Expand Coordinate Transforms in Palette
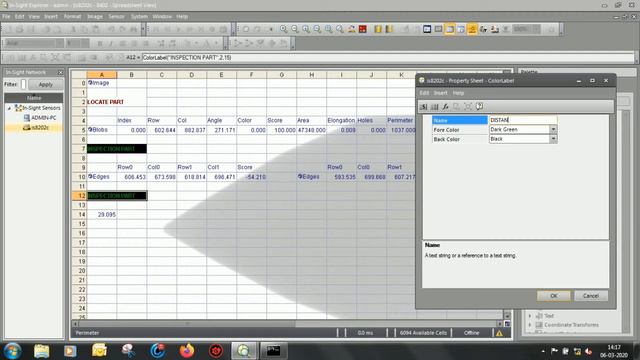640x360 pixels. pyautogui.click(x=530, y=325)
